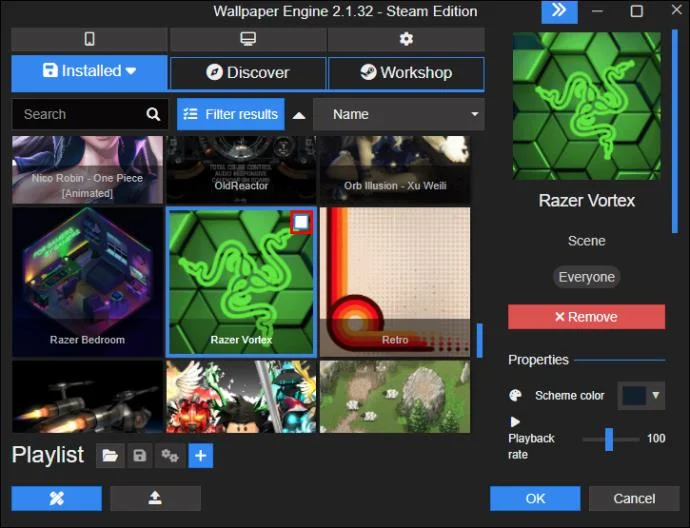The width and height of the screenshot is (690, 528).
Task: Click the upload wallpaper icon button
Action: [x=155, y=499]
